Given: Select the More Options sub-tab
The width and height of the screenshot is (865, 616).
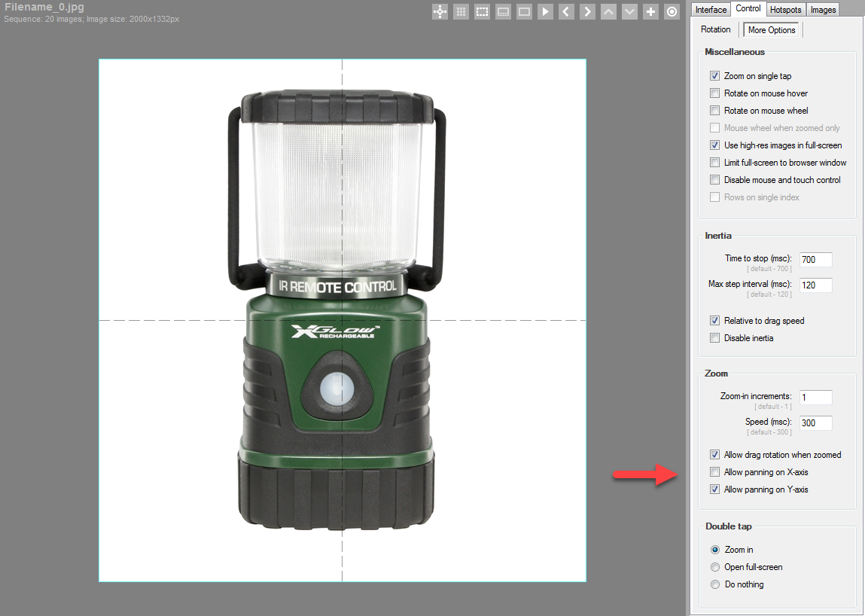Looking at the screenshot, I should tap(772, 30).
